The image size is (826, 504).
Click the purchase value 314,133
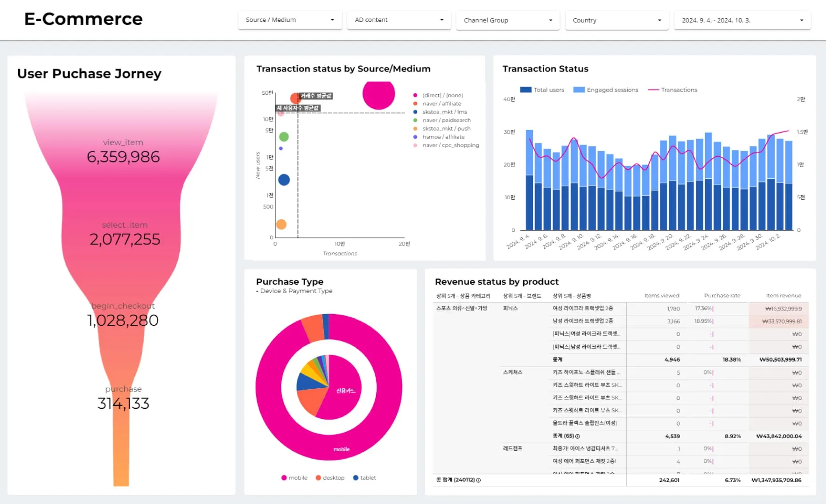(123, 404)
